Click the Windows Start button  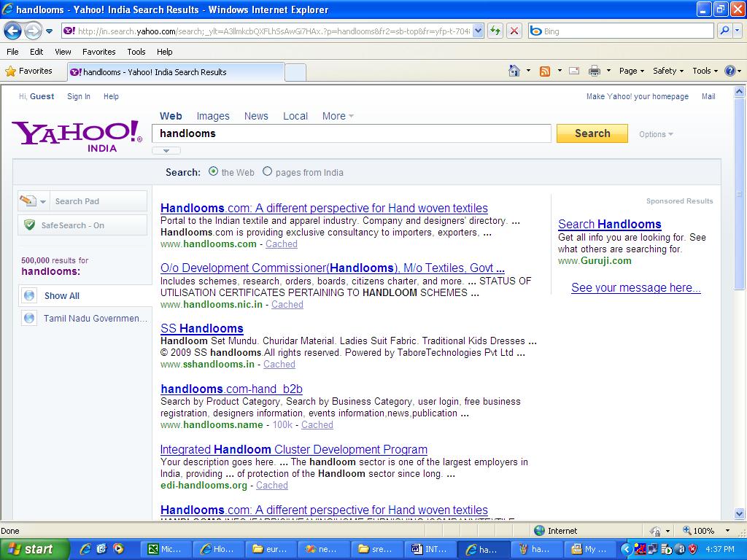click(x=34, y=549)
